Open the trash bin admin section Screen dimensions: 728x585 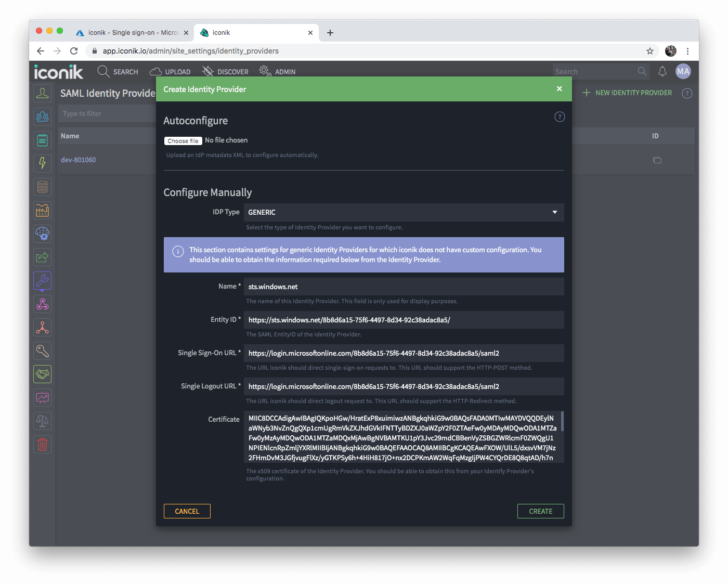pos(42,444)
